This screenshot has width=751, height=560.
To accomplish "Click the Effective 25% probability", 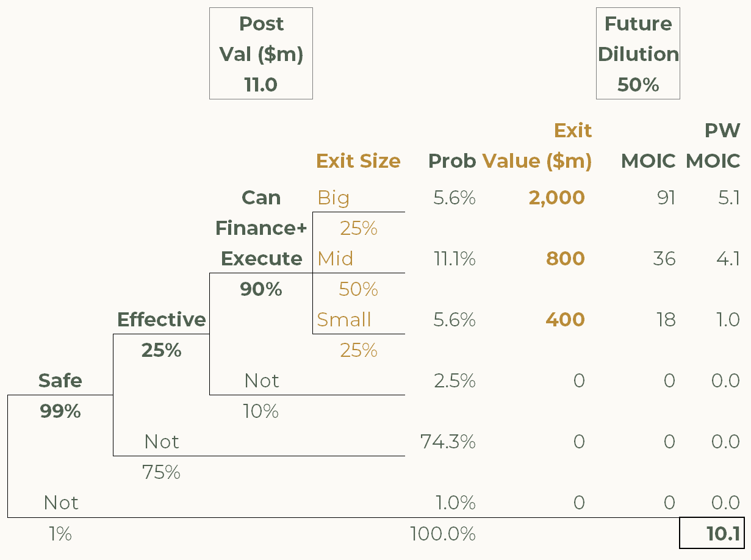I will (x=162, y=350).
